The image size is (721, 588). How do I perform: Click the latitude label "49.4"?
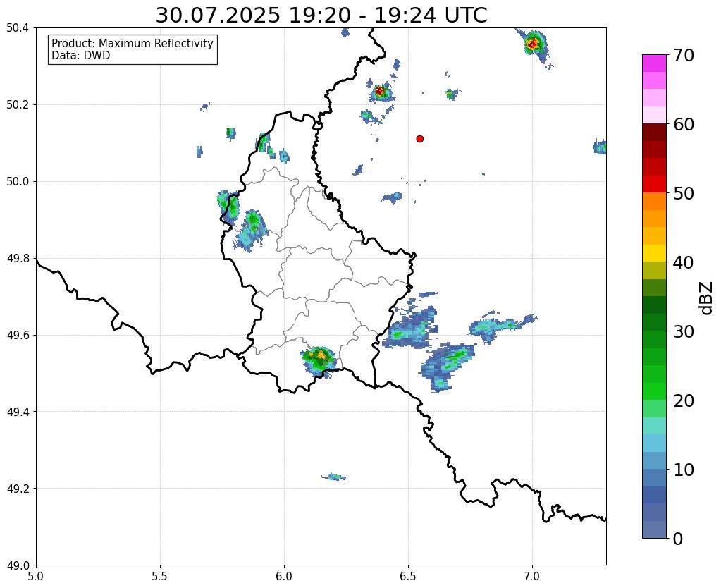point(18,412)
